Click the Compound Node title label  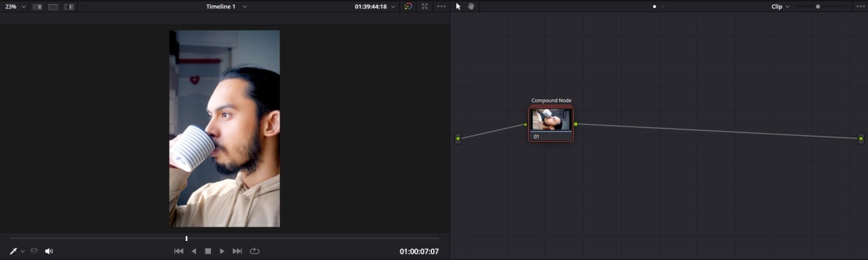tap(551, 100)
